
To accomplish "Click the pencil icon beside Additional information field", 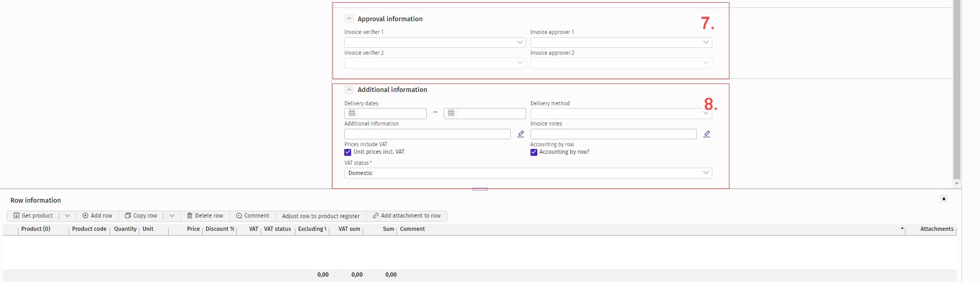I will tap(521, 134).
